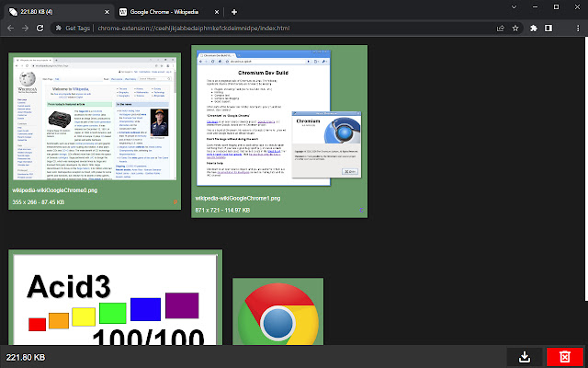Screen dimensions: 588x368
Task: Select the Chromium Dev Build screenshot thumbnail
Action: click(x=279, y=118)
